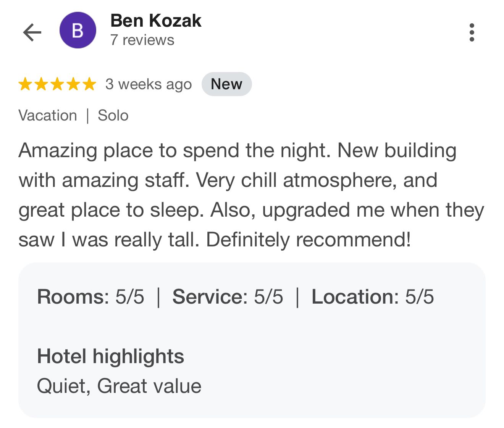Click the Hotel highlights heading
The width and height of the screenshot is (504, 428).
click(x=110, y=356)
